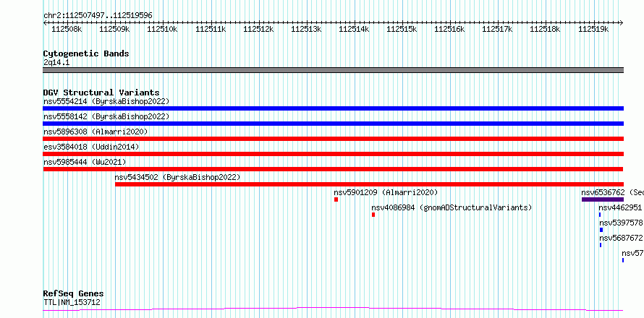Open nsv4086984 (gnomADStructuralVariants) label
644x318 pixels.
(x=452, y=207)
